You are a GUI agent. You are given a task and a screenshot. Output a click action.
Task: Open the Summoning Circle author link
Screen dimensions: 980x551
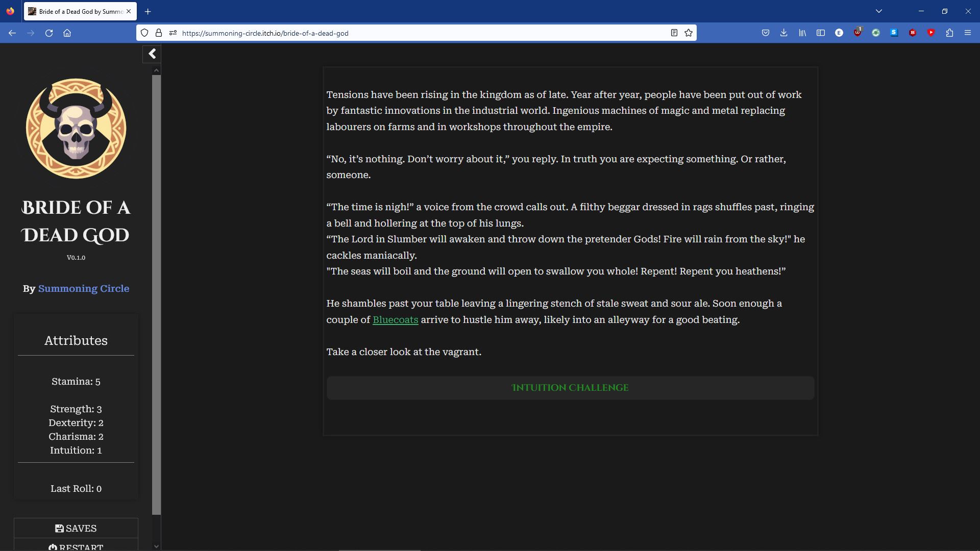[84, 289]
